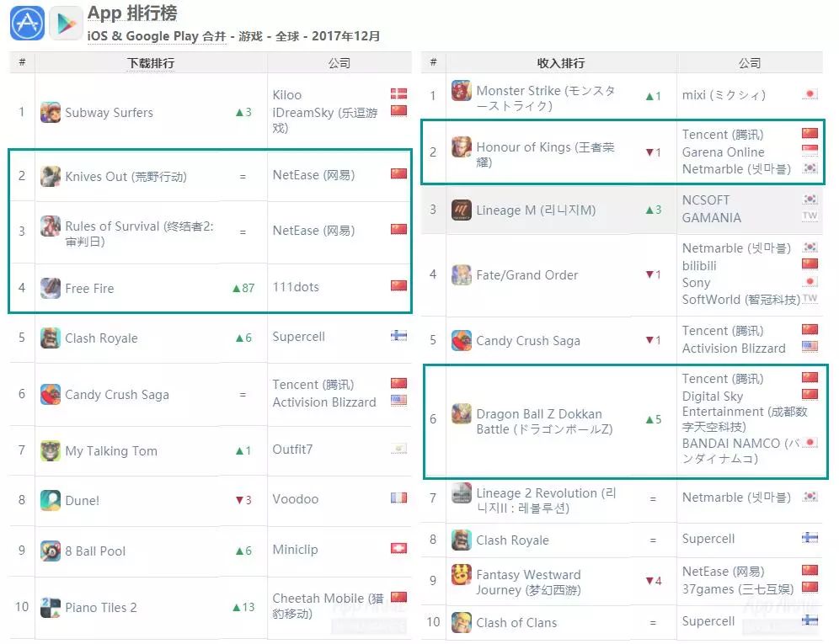Open Knives Out game title

[126, 177]
